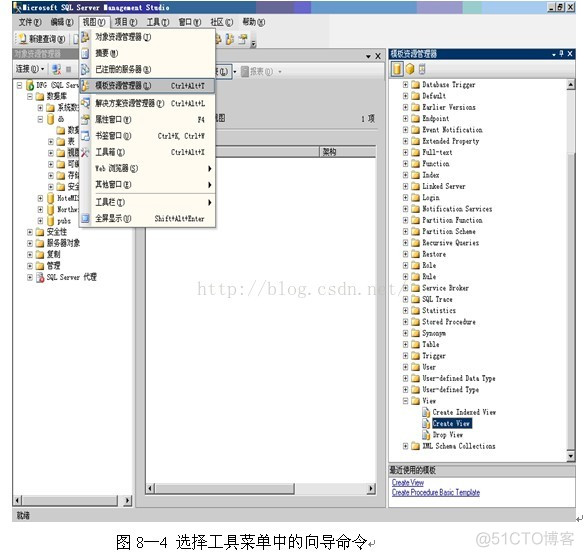
Task: Open the 文件 menu
Action: click(30, 22)
